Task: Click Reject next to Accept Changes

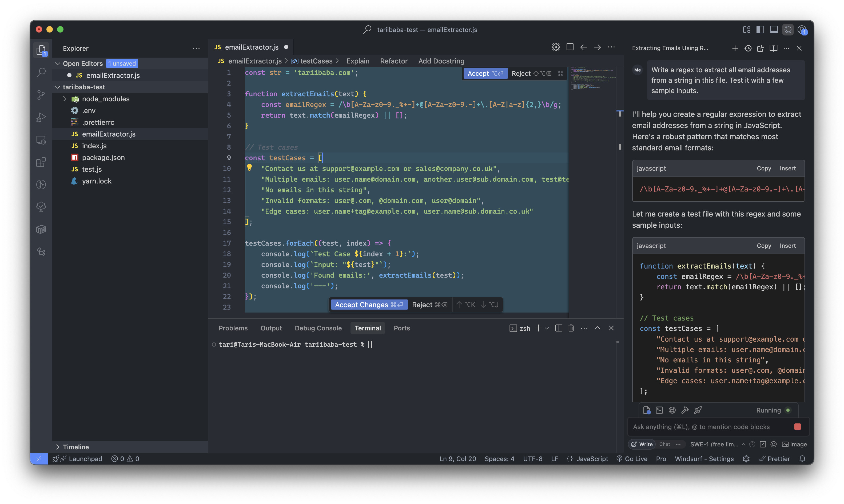Action: [x=430, y=305]
